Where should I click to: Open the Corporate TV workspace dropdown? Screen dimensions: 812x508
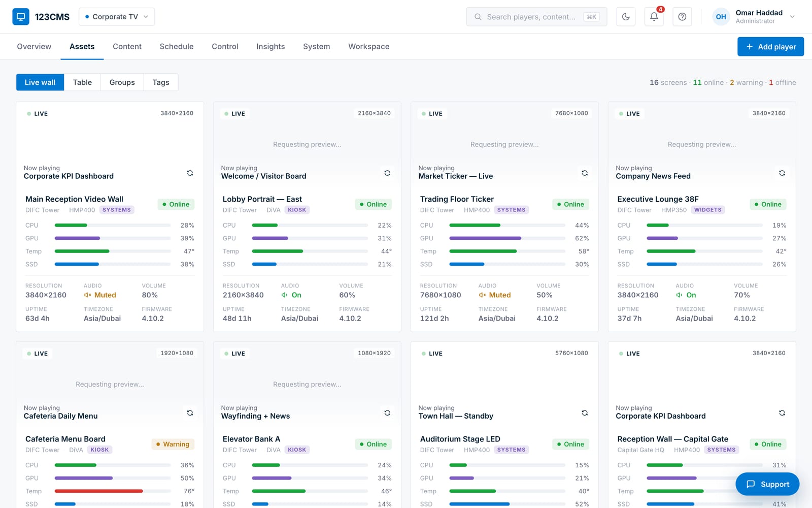[x=117, y=17]
